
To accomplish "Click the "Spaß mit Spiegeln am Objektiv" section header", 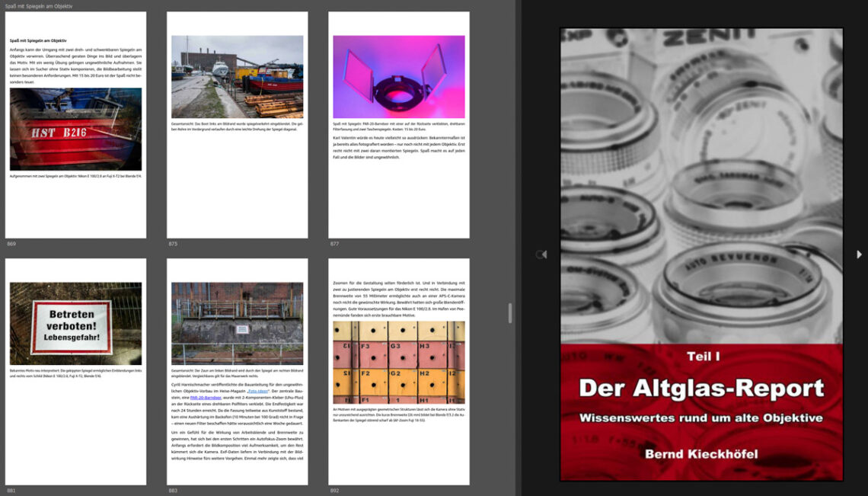I will (39, 6).
